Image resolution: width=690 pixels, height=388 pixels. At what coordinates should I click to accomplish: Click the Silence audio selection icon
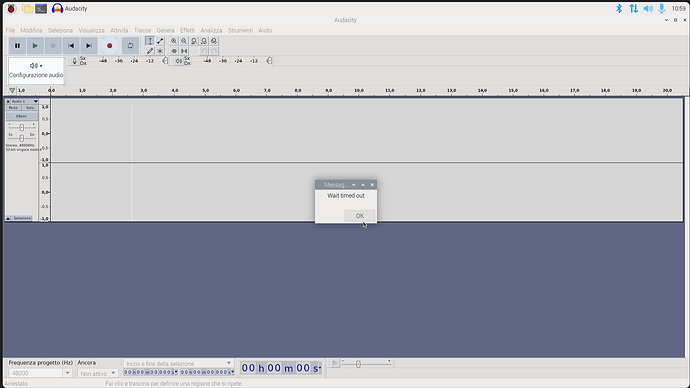click(184, 51)
